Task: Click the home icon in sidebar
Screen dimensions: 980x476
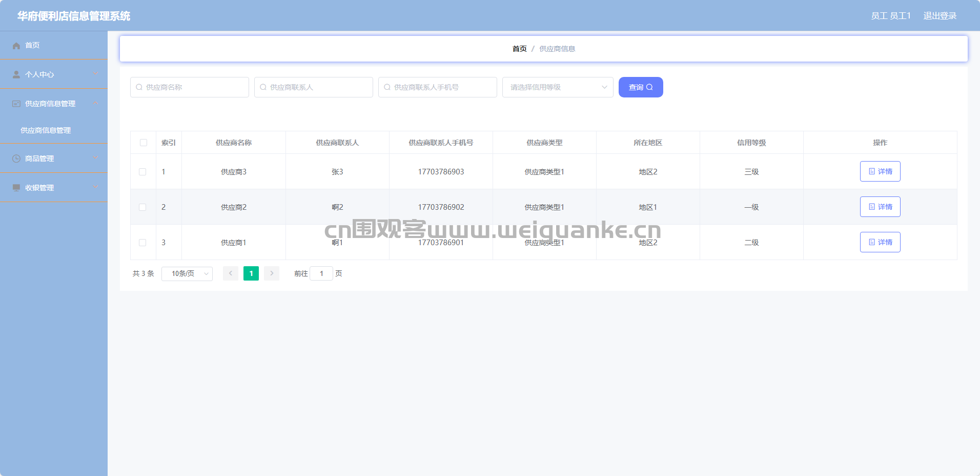Action: tap(16, 46)
